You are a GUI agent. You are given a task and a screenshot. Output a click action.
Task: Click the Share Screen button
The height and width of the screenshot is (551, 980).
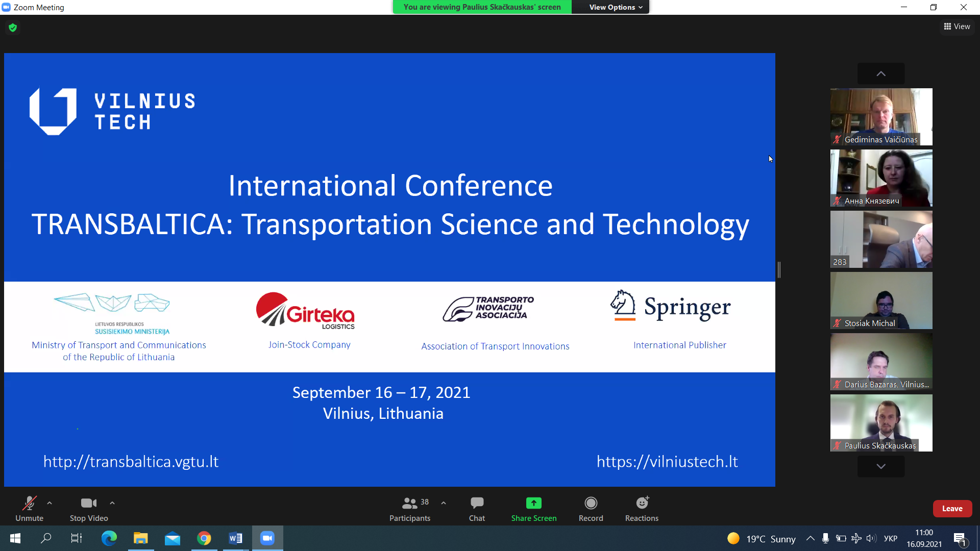(534, 509)
